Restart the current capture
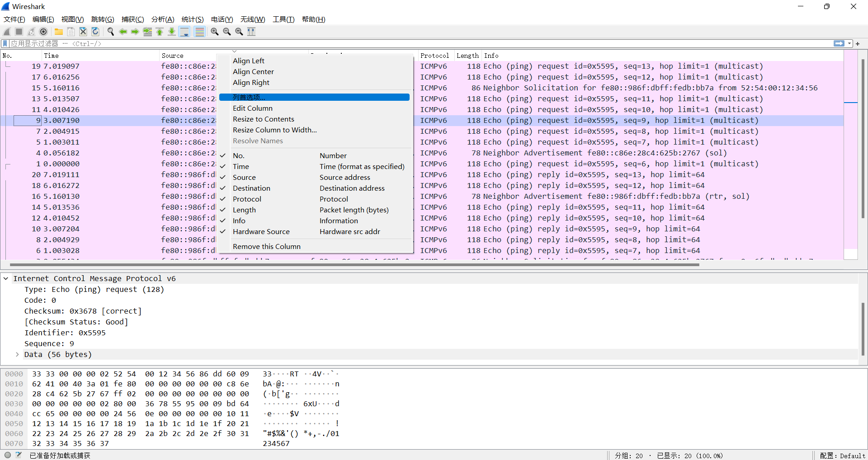 [x=31, y=32]
